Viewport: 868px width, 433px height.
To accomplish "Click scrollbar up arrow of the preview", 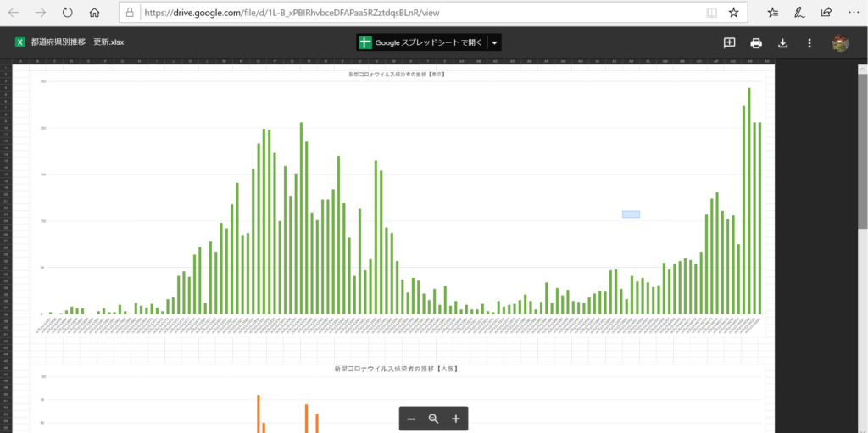I will pyautogui.click(x=862, y=69).
